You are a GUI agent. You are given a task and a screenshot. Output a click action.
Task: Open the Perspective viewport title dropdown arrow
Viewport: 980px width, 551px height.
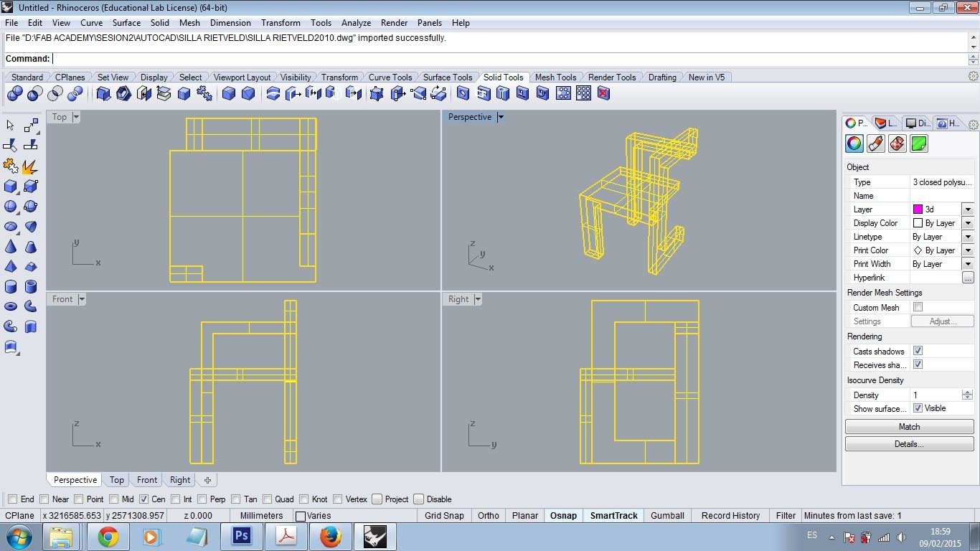point(501,117)
